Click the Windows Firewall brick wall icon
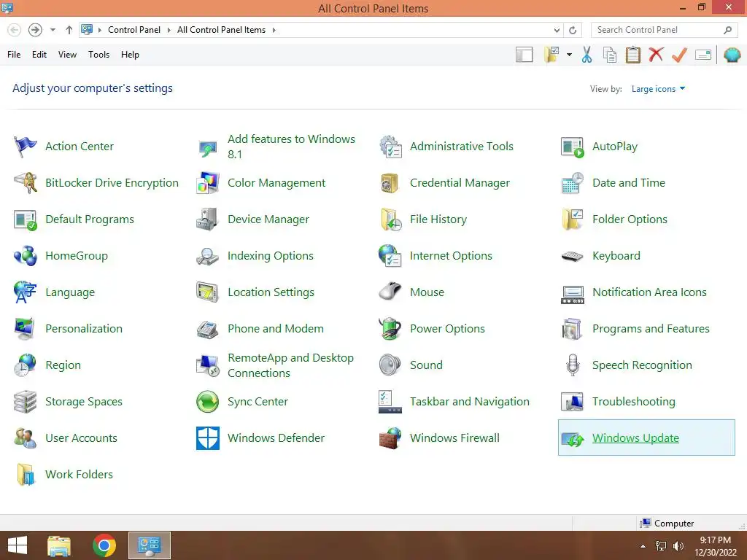Image resolution: width=747 pixels, height=560 pixels. pos(390,438)
